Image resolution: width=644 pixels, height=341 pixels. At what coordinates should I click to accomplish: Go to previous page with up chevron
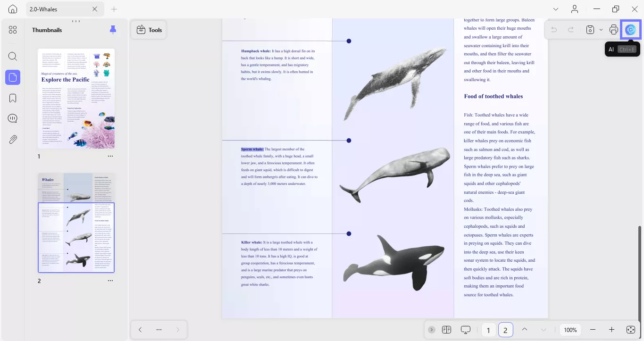coord(525,330)
